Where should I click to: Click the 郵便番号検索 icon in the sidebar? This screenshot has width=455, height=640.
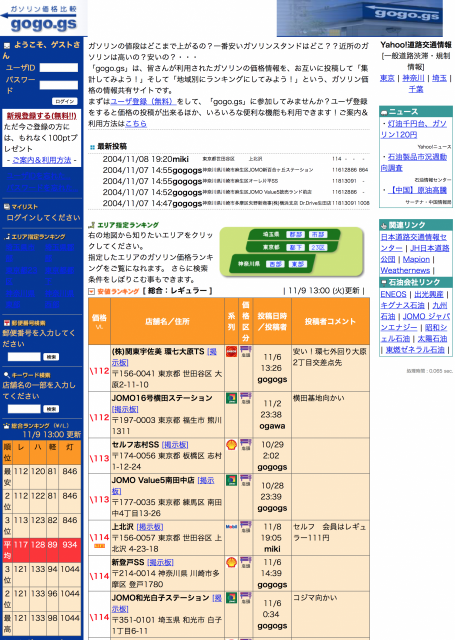(x=7, y=322)
